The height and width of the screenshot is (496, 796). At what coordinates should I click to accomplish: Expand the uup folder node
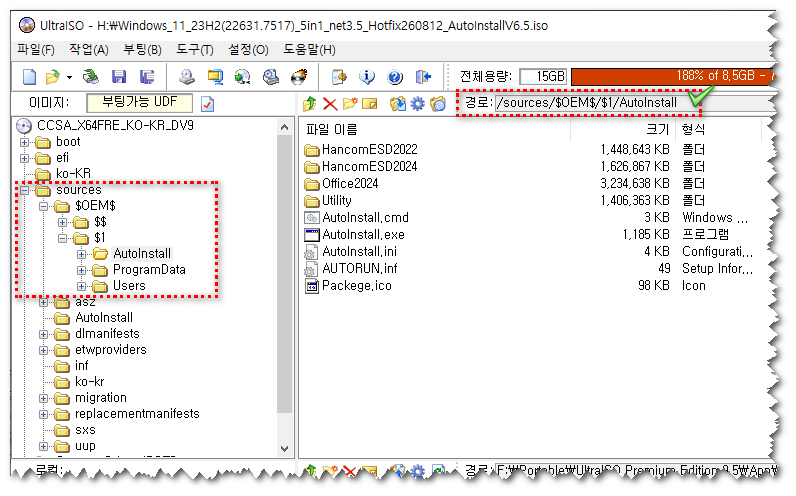pos(43,446)
